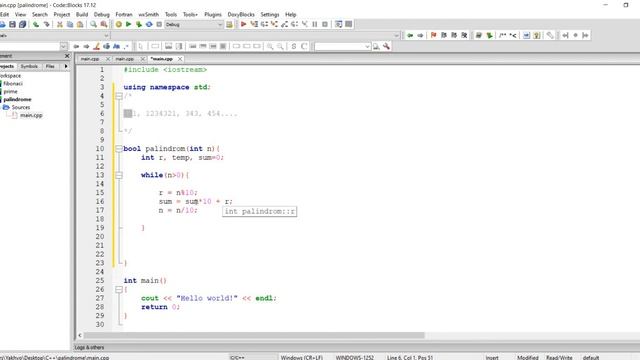Save all files
The height and width of the screenshot is (360, 640).
point(22,24)
